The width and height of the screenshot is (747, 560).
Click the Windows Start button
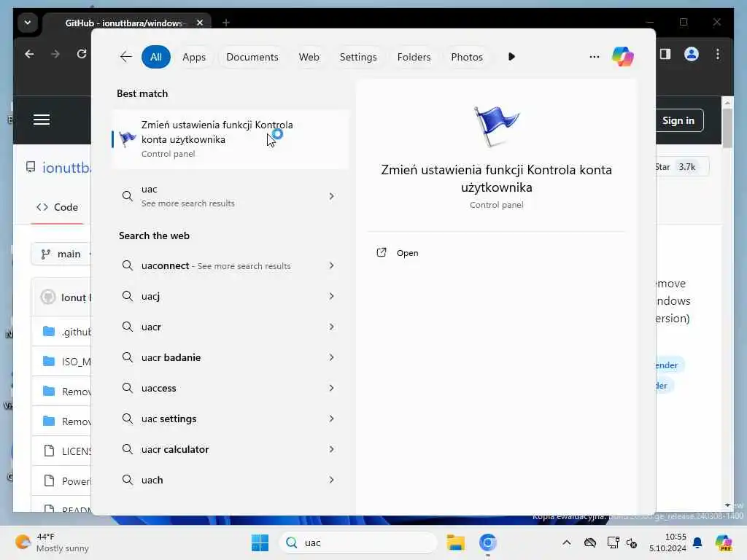coord(260,542)
